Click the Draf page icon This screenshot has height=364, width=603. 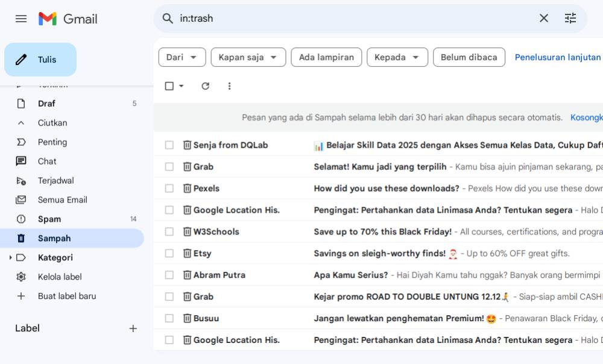click(x=21, y=104)
